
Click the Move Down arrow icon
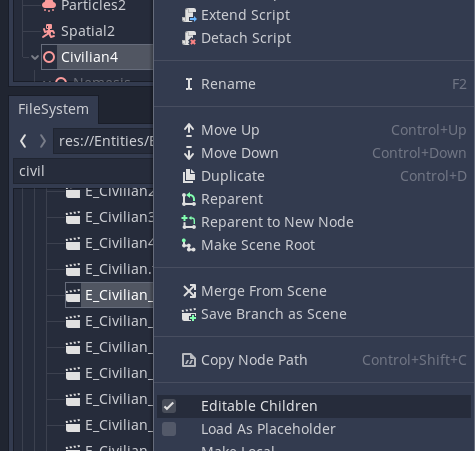coord(189,153)
